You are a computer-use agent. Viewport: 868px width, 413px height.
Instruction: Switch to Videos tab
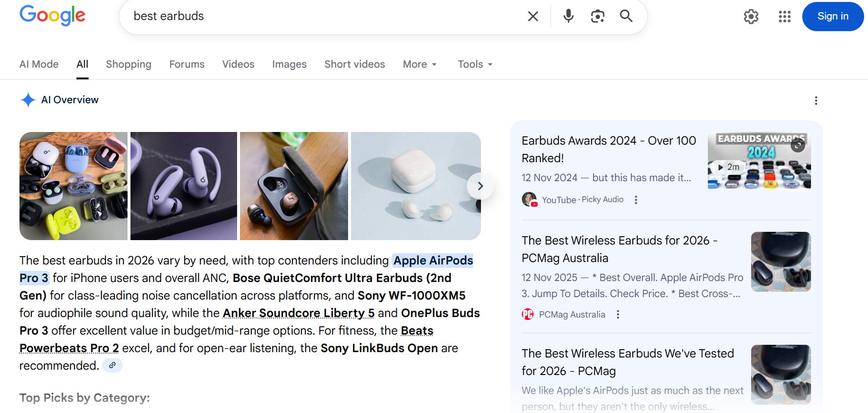point(239,64)
